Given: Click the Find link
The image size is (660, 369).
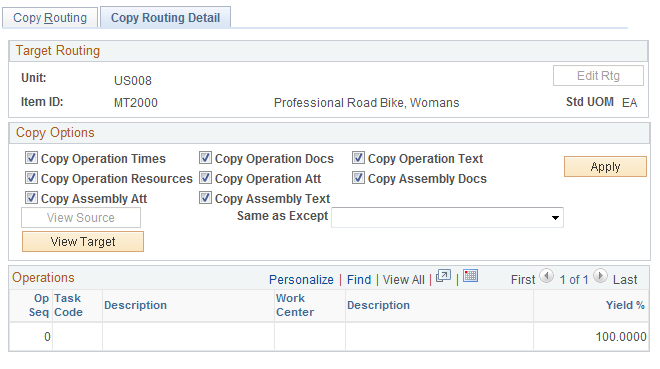Looking at the screenshot, I should (x=359, y=280).
